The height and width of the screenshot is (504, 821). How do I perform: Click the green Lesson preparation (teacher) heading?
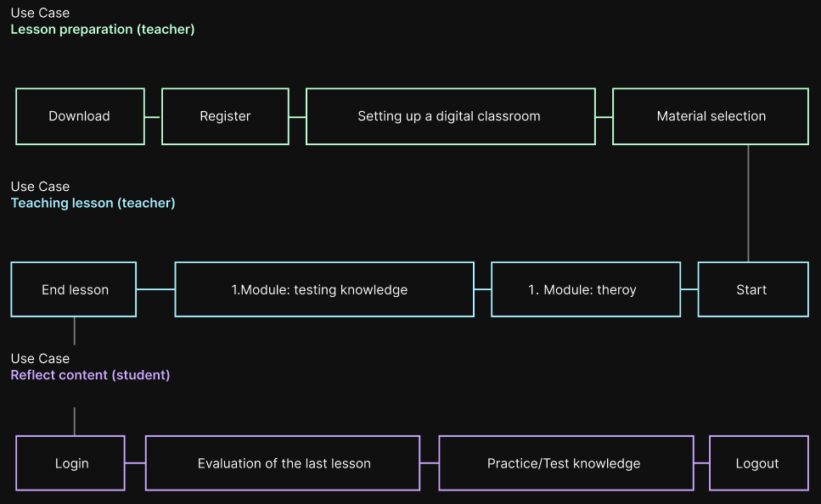[103, 29]
